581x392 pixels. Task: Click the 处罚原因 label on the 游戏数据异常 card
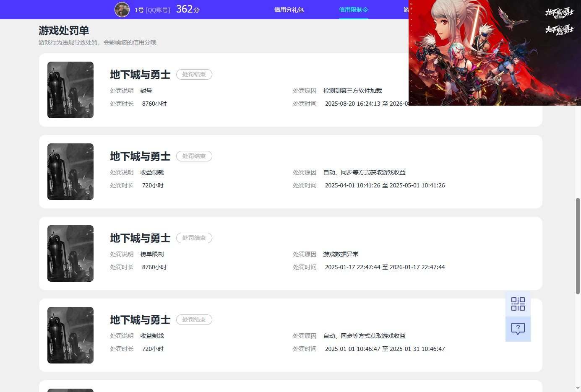(305, 254)
